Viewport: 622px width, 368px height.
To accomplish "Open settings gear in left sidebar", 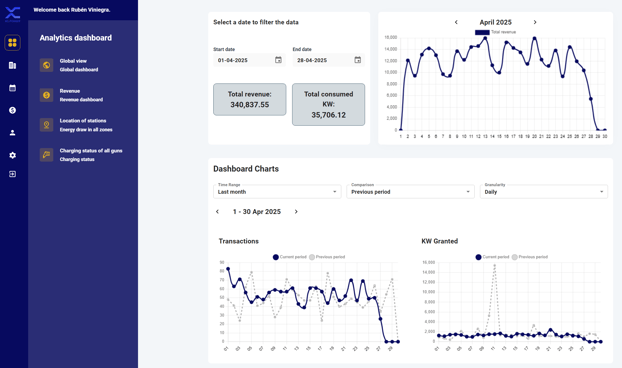I will pyautogui.click(x=12, y=155).
